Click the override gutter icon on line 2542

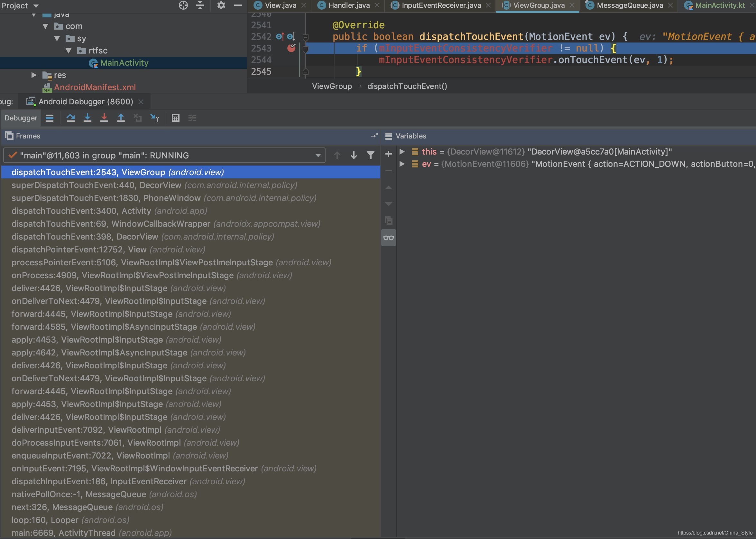[280, 36]
